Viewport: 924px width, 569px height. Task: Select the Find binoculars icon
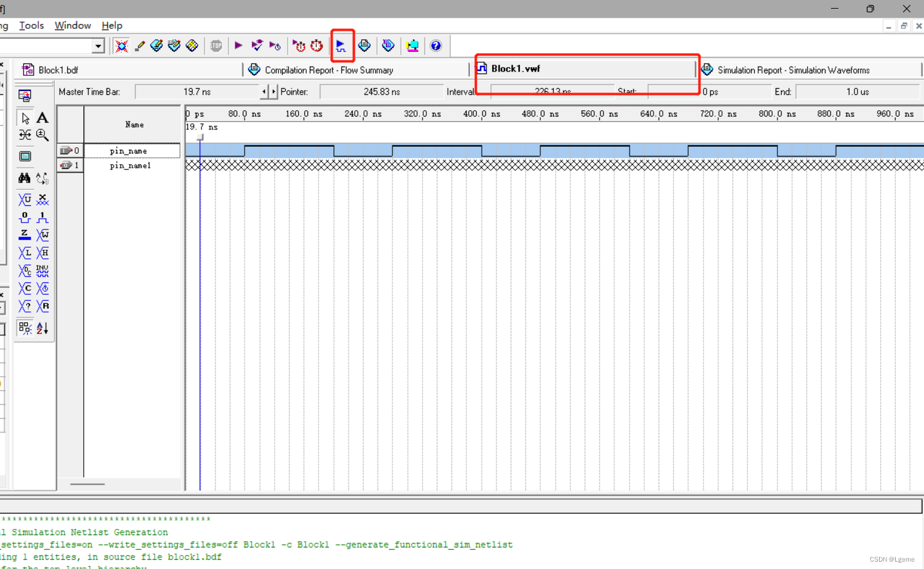[25, 178]
